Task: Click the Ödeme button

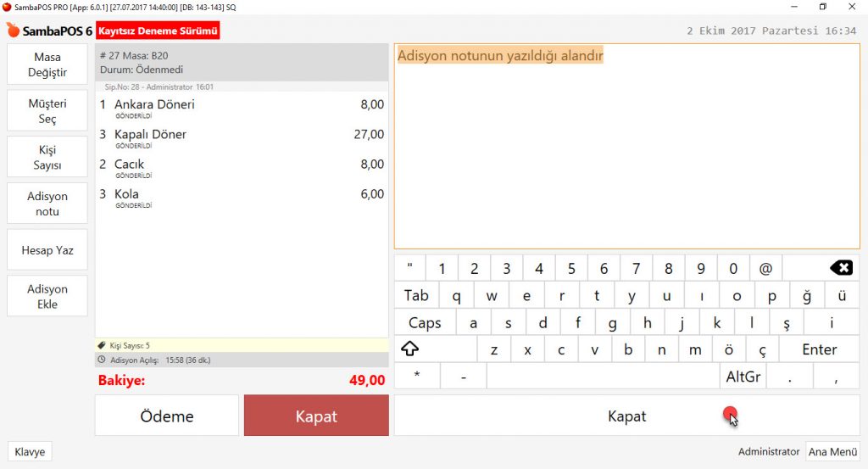Action: 166,416
